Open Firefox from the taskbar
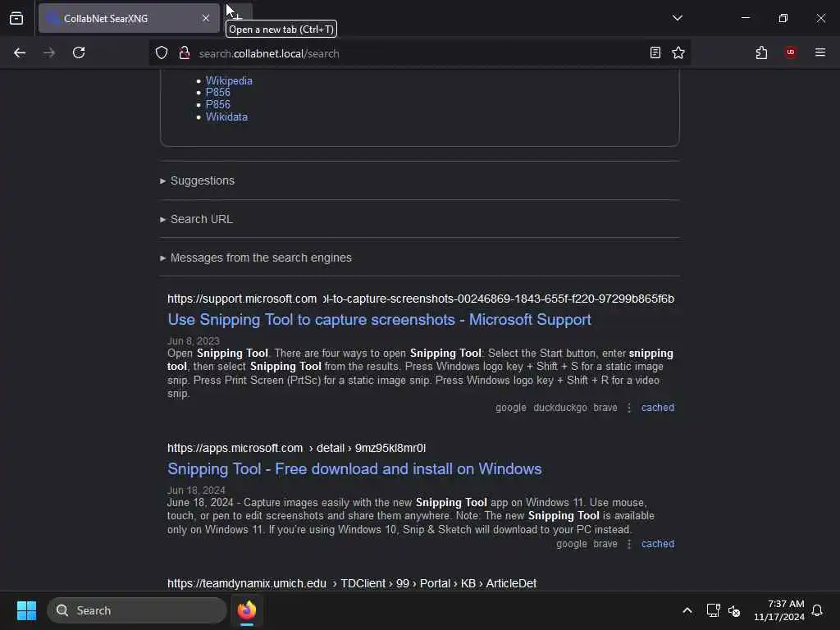The width and height of the screenshot is (840, 630). tap(247, 610)
